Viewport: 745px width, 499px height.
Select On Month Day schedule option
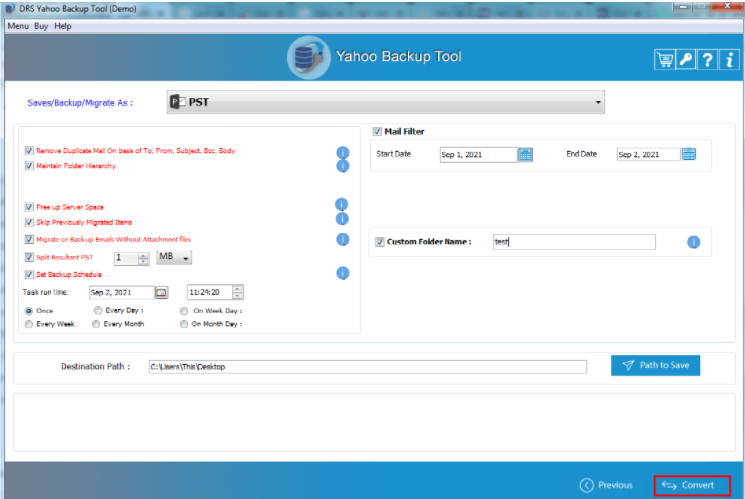[x=184, y=324]
